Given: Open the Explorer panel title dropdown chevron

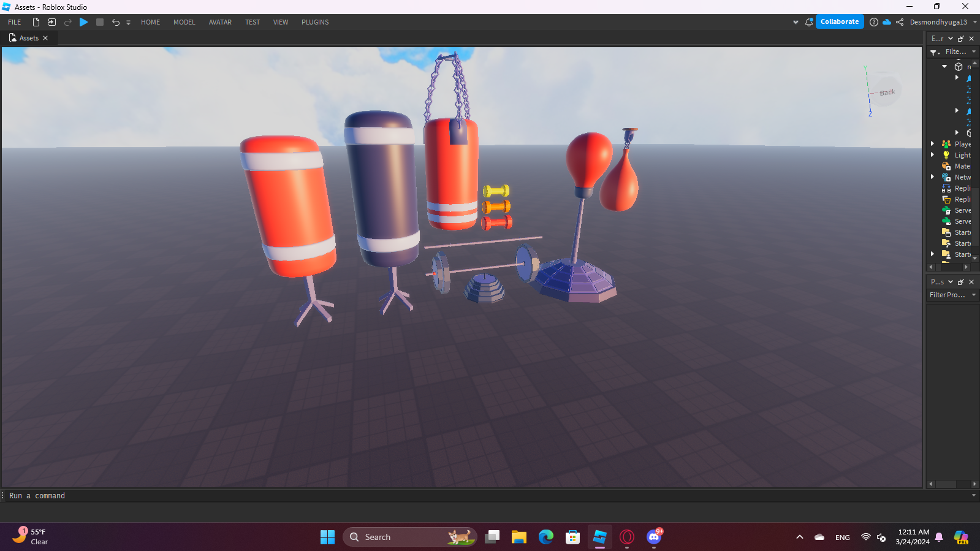Looking at the screenshot, I should 951,39.
